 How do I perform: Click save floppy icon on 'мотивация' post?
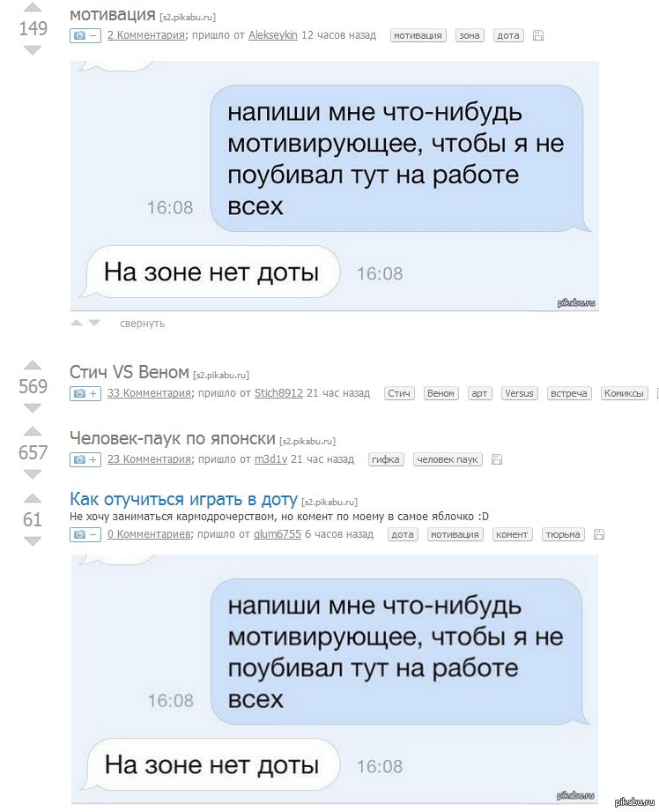(x=538, y=36)
